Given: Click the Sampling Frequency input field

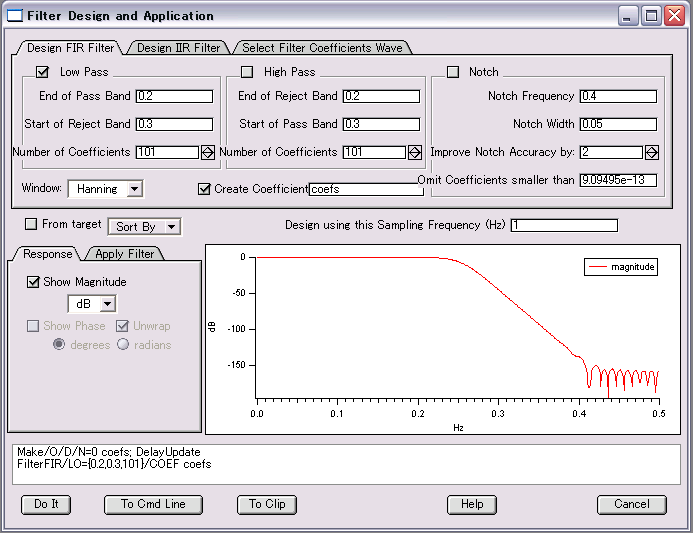Looking at the screenshot, I should [x=564, y=225].
